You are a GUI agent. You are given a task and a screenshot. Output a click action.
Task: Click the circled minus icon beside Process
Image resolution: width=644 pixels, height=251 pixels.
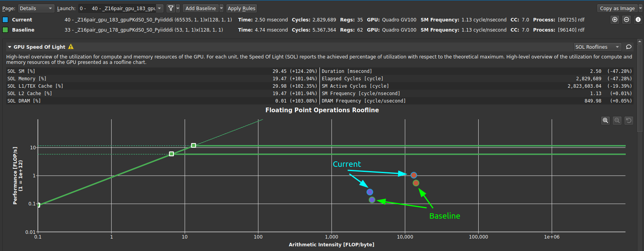626,19
